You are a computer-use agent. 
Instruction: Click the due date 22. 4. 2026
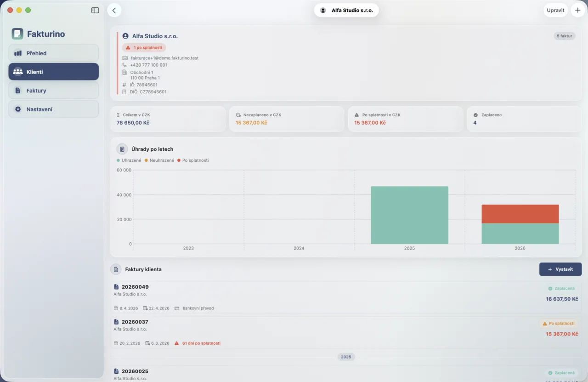click(159, 308)
